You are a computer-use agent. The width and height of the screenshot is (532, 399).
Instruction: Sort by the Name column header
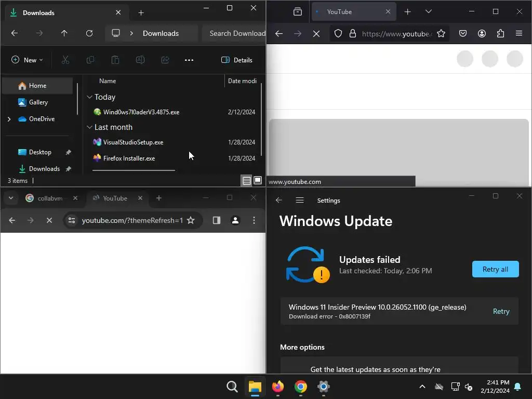click(108, 81)
